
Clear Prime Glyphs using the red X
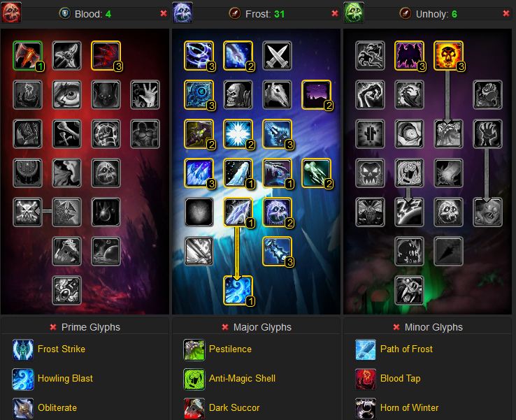[x=53, y=327]
